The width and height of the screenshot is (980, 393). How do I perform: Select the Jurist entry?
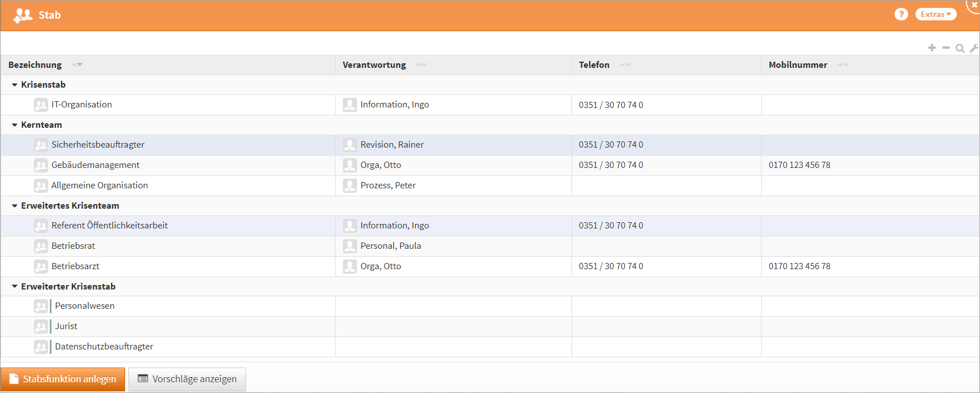(66, 326)
